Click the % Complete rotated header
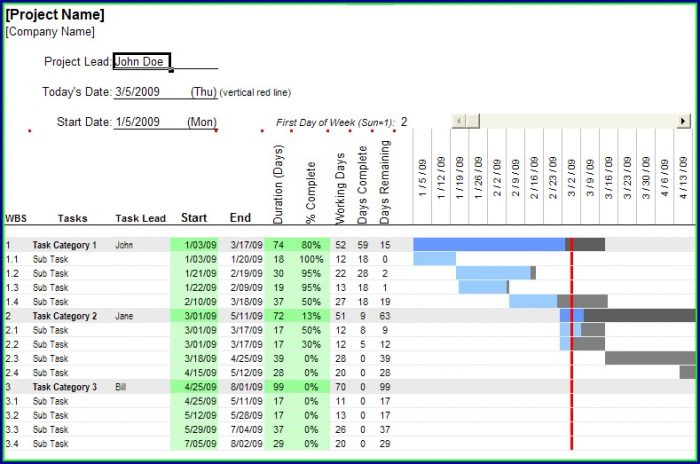Viewport: 700px width, 464px height. (x=311, y=192)
